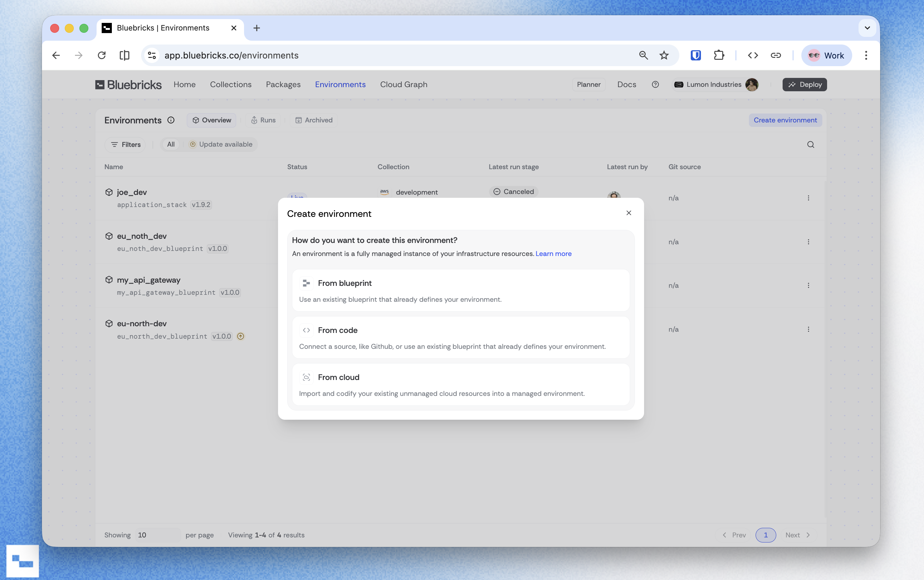Screen dimensions: 924x580
Task: Open the Cloud Graph nav item
Action: [x=404, y=84]
